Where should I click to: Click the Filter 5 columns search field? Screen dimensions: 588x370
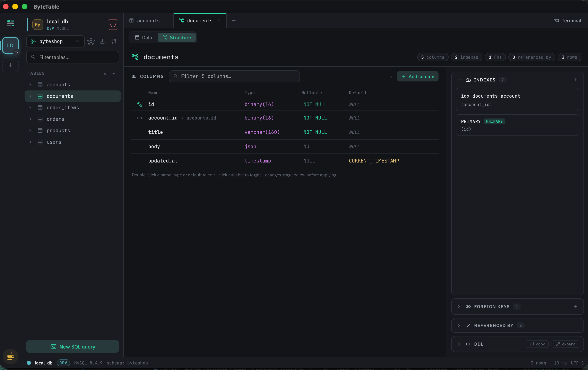[x=234, y=76]
